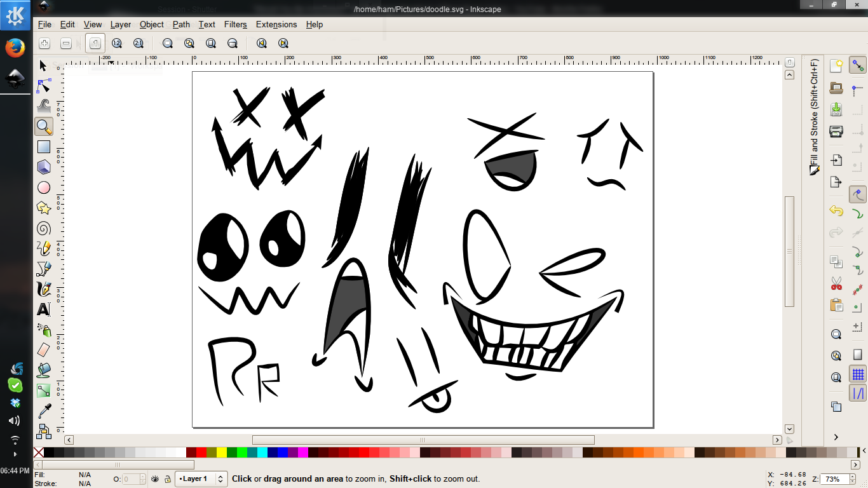Select the Spiral tool

(43, 228)
